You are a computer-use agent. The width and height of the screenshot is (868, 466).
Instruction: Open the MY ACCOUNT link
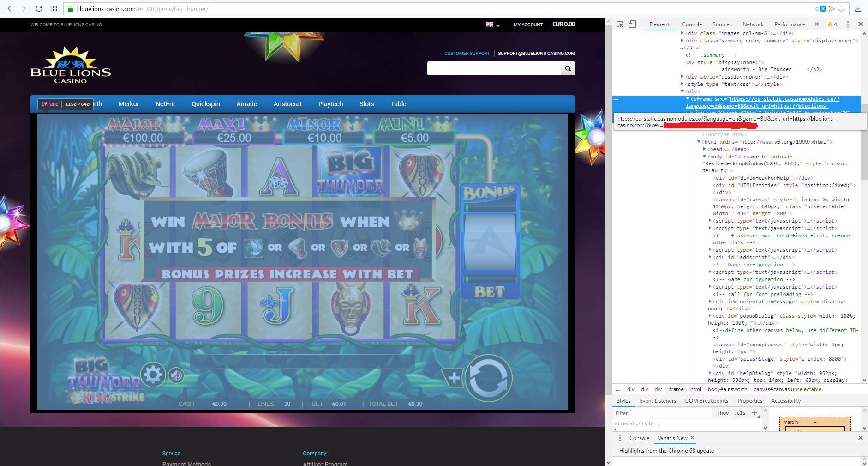[x=528, y=24]
